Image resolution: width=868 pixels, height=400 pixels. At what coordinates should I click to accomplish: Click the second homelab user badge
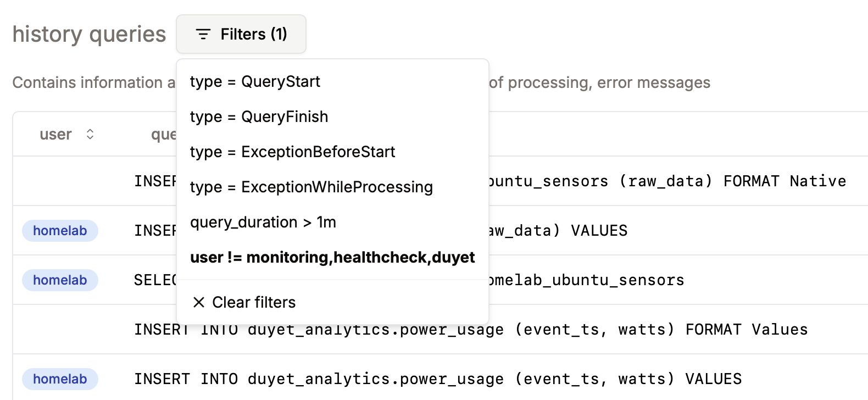(60, 280)
